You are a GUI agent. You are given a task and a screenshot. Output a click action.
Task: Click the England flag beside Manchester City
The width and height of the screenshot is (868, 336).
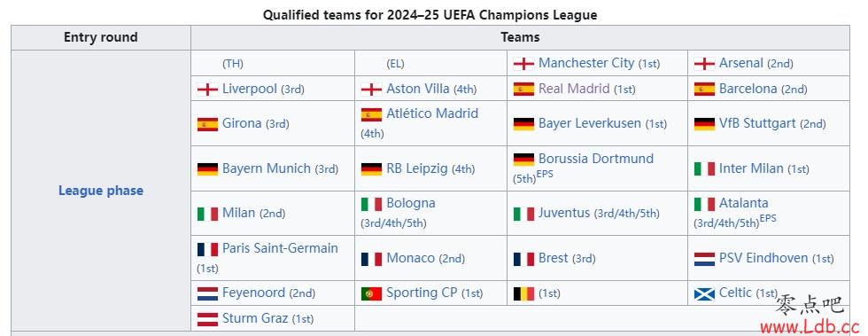(x=523, y=64)
